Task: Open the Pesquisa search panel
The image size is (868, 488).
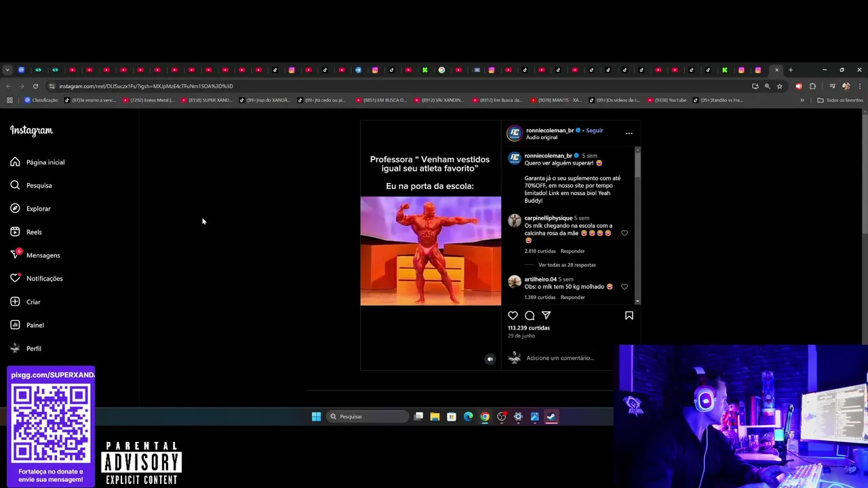Action: click(31, 185)
